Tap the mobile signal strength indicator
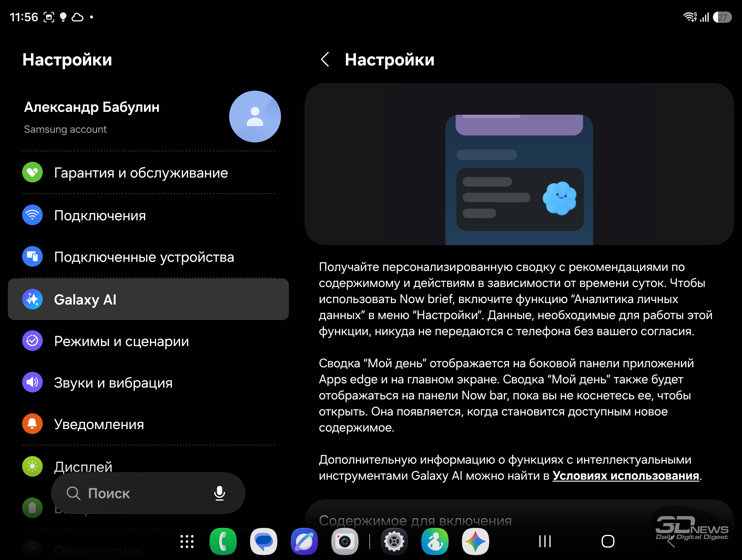The height and width of the screenshot is (560, 742). tap(704, 17)
